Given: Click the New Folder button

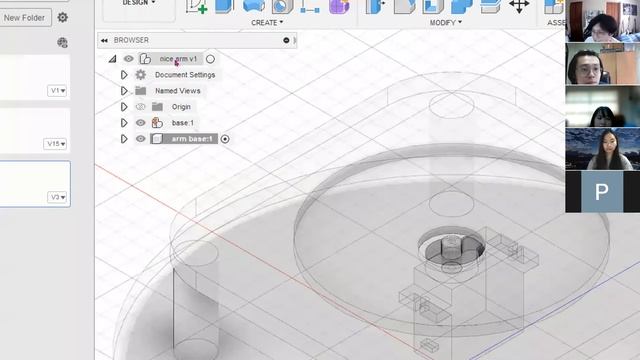Looking at the screenshot, I should [x=24, y=18].
